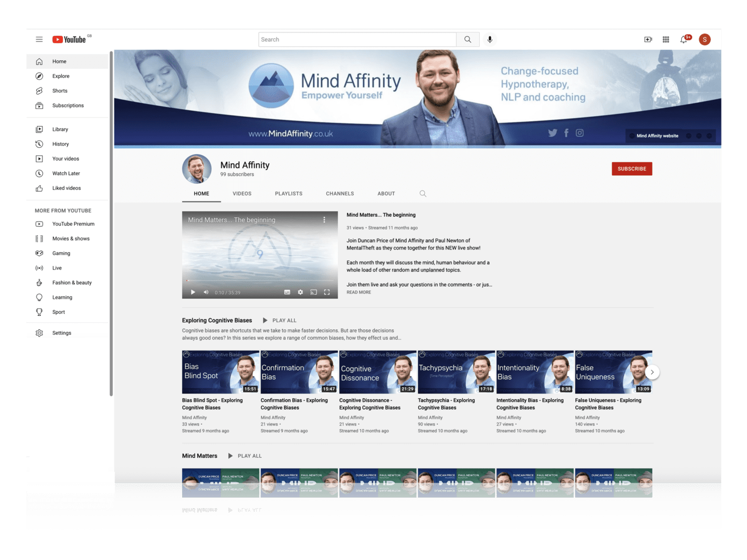Open Explore in sidebar
747x560 pixels.
(67, 76)
